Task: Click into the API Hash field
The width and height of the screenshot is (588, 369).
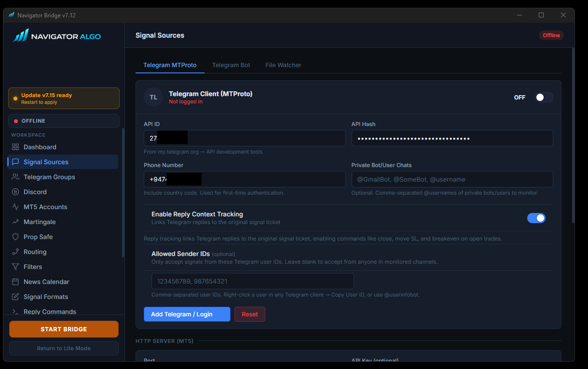Action: point(452,138)
